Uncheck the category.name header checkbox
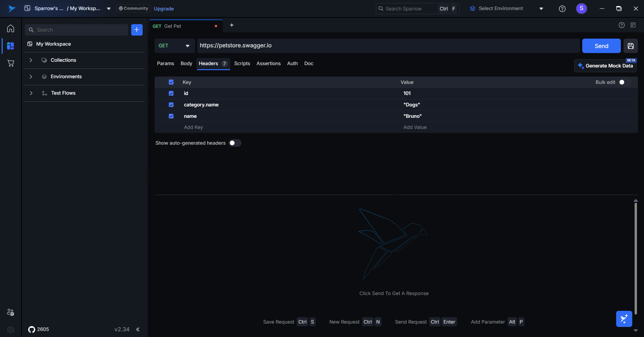 [x=171, y=105]
